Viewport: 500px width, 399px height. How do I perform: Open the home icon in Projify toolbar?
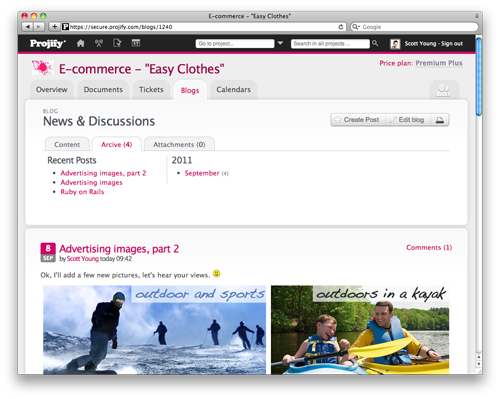pos(80,43)
